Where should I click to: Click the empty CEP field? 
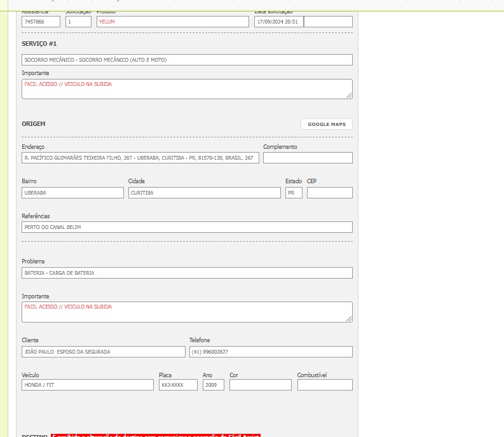329,193
